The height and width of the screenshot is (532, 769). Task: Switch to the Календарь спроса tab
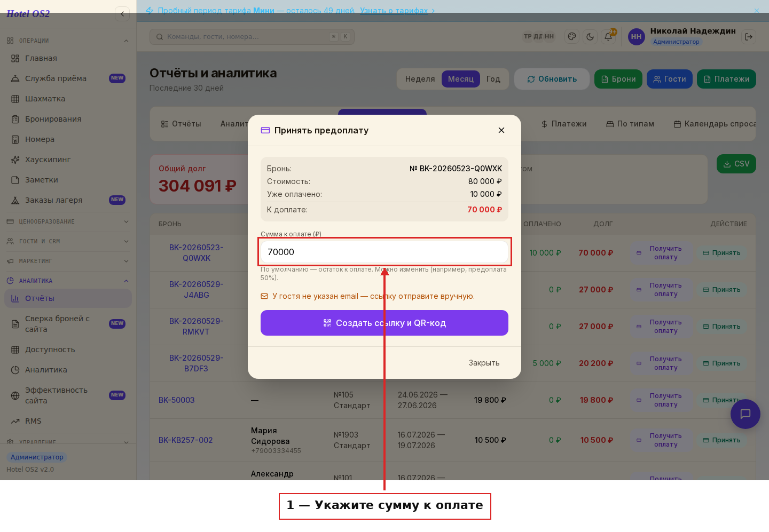pyautogui.click(x=715, y=124)
